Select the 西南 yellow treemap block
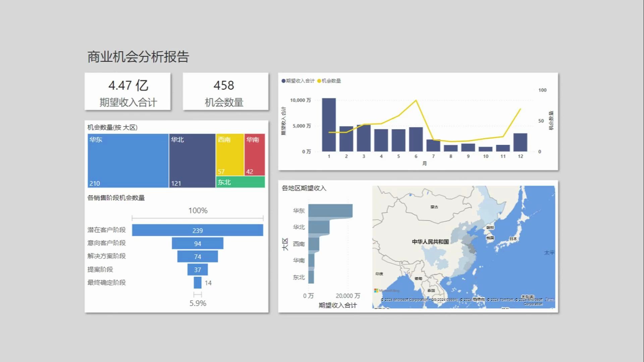Screen dimensions: 644x362 coord(230,155)
